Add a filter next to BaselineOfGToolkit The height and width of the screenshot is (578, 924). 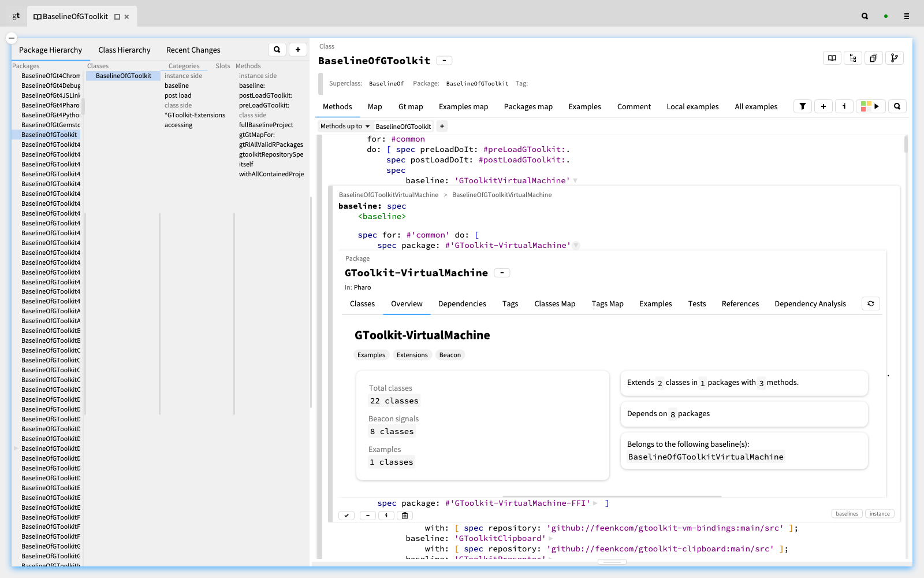click(442, 126)
